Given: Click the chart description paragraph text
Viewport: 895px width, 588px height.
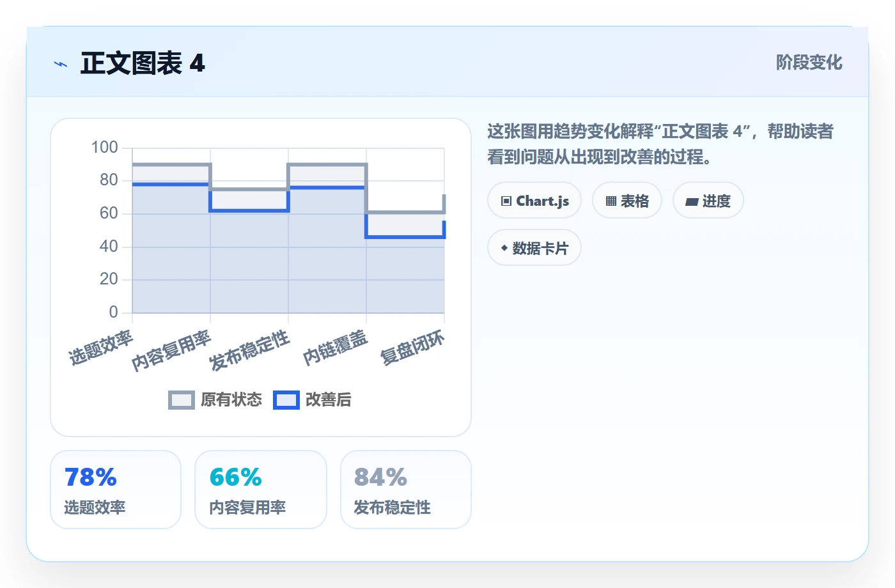Looking at the screenshot, I should (x=660, y=144).
